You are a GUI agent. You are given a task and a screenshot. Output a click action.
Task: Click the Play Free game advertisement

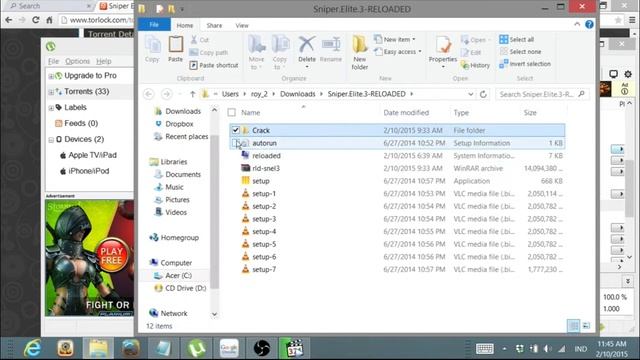coord(89,258)
